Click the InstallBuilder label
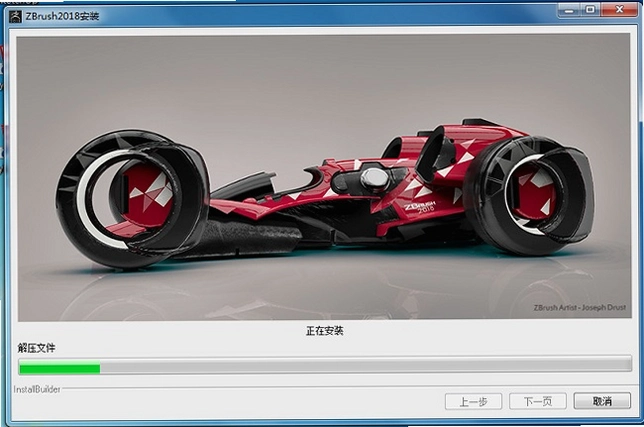This screenshot has width=644, height=427. (37, 389)
